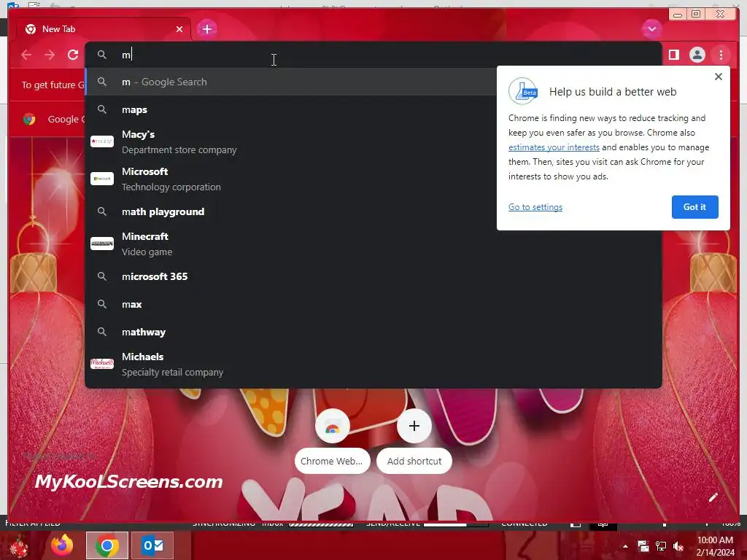The image size is (747, 560).
Task: Select the Michaels Specialty retail suggestion
Action: (x=373, y=365)
